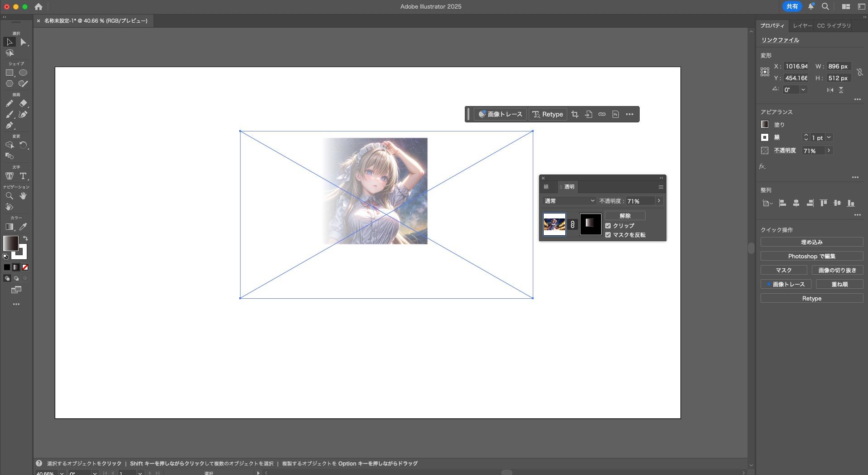Screen dimensions: 868x475
Task: Click the fx effects icon
Action: (763, 167)
